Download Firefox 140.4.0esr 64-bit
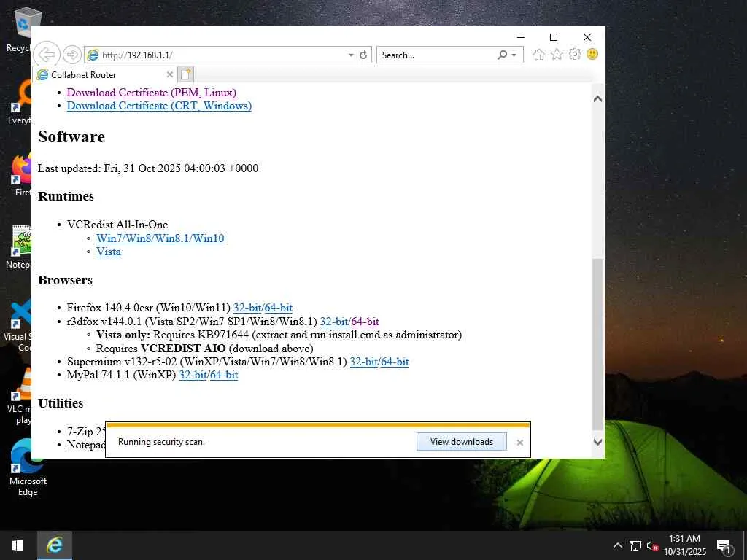Screen dimensions: 747x560 pyautogui.click(x=278, y=308)
